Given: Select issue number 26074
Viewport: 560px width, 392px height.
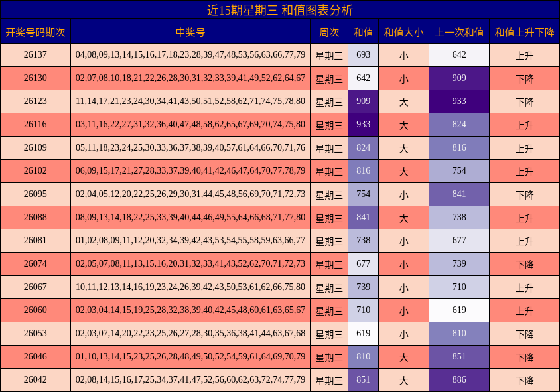Looking at the screenshot, I should tap(35, 263).
